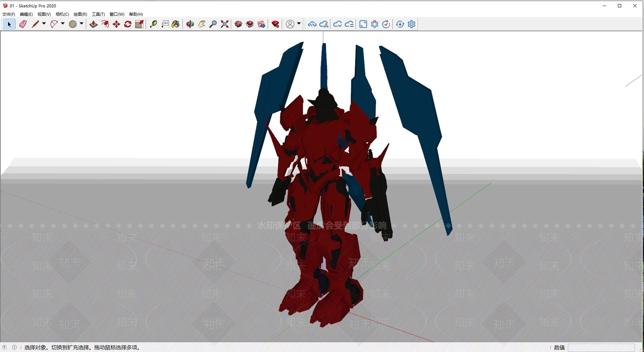Click the 数值 measurements input box
Screen dimensions: 644x352
pyautogui.click(x=601, y=348)
